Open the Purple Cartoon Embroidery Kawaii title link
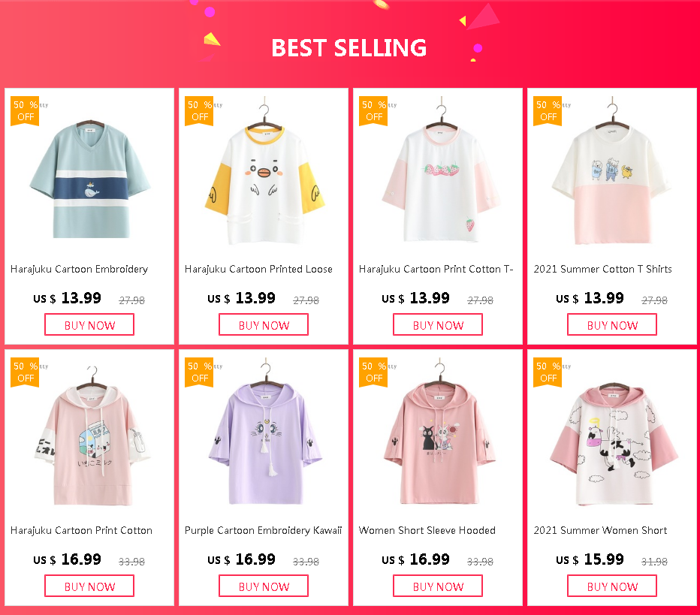Image resolution: width=700 pixels, height=615 pixels. point(264,531)
